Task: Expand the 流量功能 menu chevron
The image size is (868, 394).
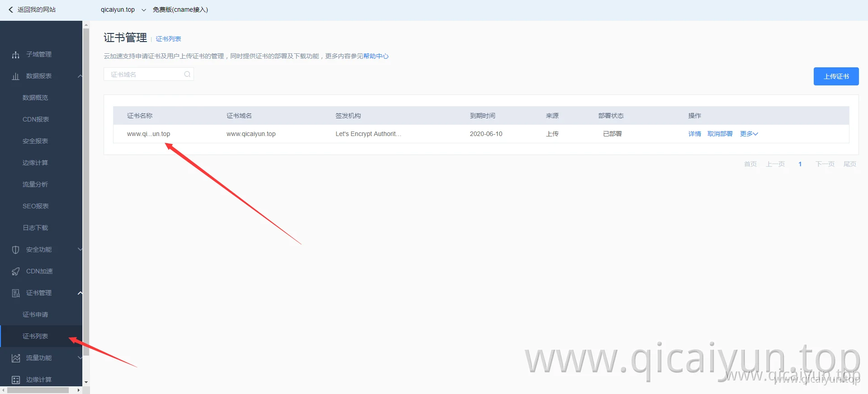Action: (x=80, y=358)
